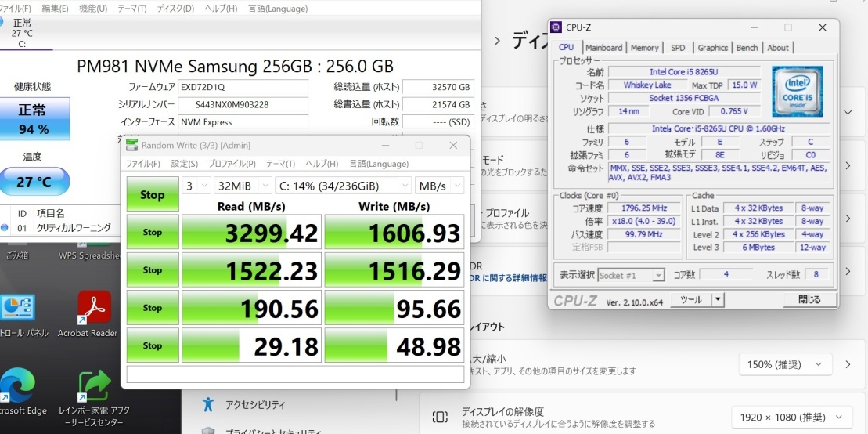868x434 pixels.
Task: Expand the brightness section chevron in Settings
Action: point(848,112)
